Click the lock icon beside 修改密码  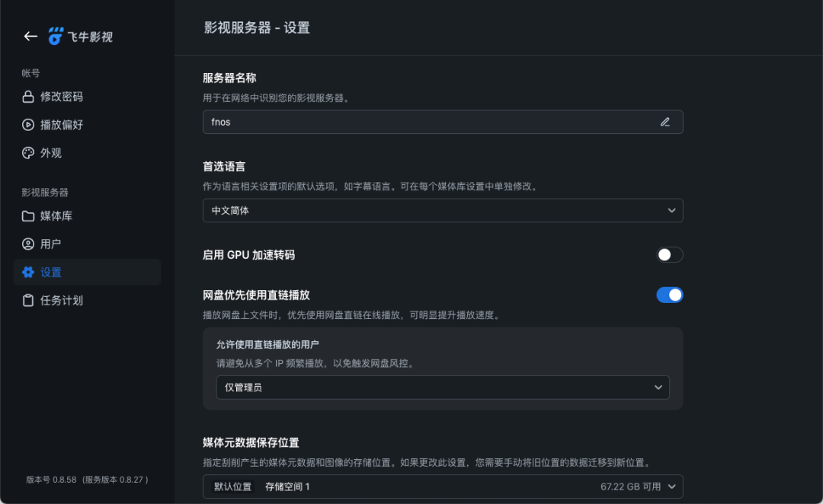tap(27, 97)
